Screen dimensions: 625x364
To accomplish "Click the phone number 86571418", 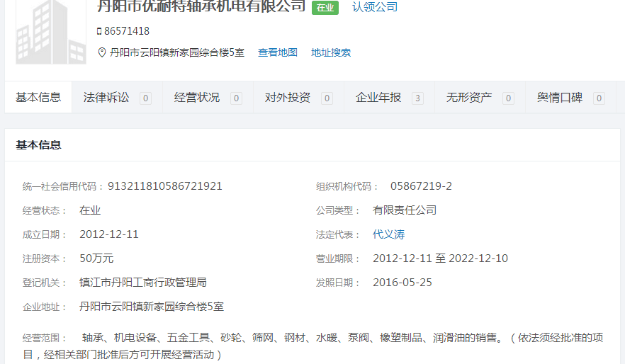I will pyautogui.click(x=127, y=31).
